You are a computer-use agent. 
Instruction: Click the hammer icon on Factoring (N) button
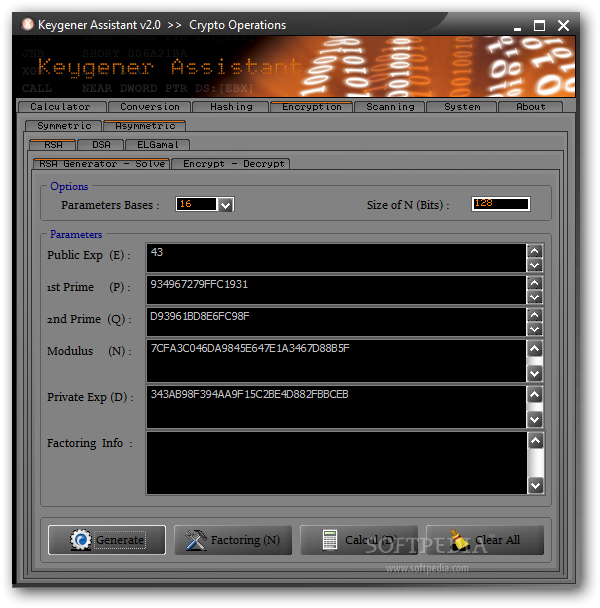click(195, 540)
